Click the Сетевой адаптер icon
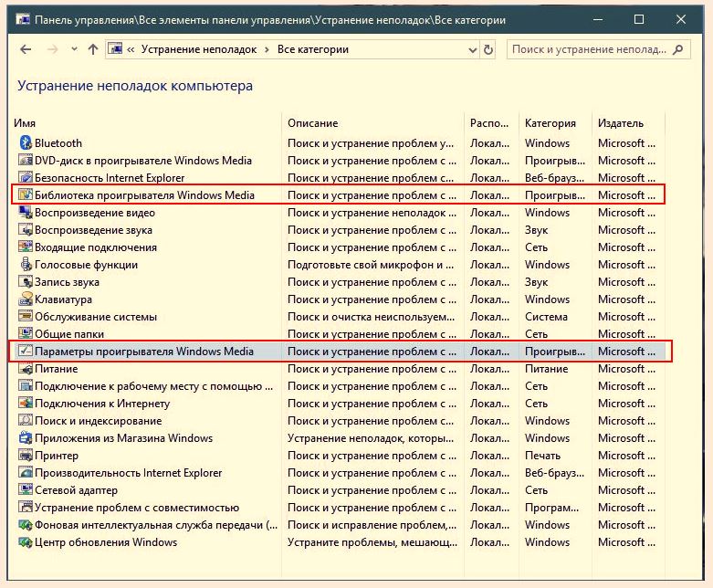713x588 pixels. tap(26, 489)
